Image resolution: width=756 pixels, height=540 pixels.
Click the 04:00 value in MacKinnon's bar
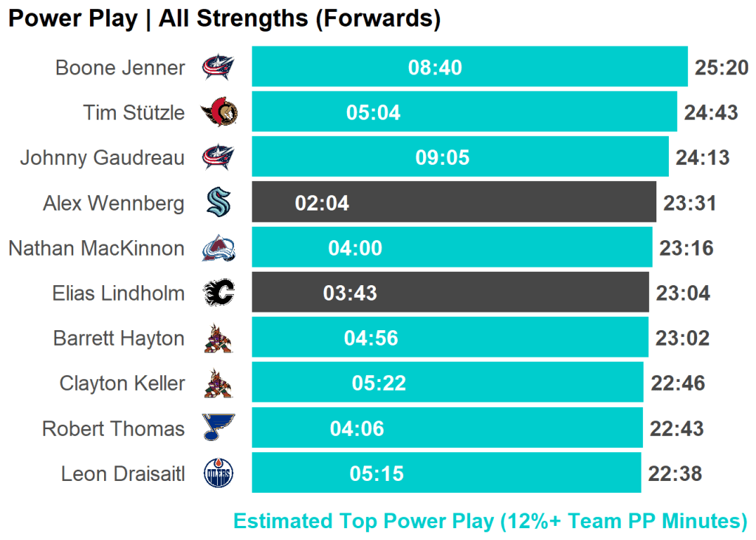coord(355,248)
